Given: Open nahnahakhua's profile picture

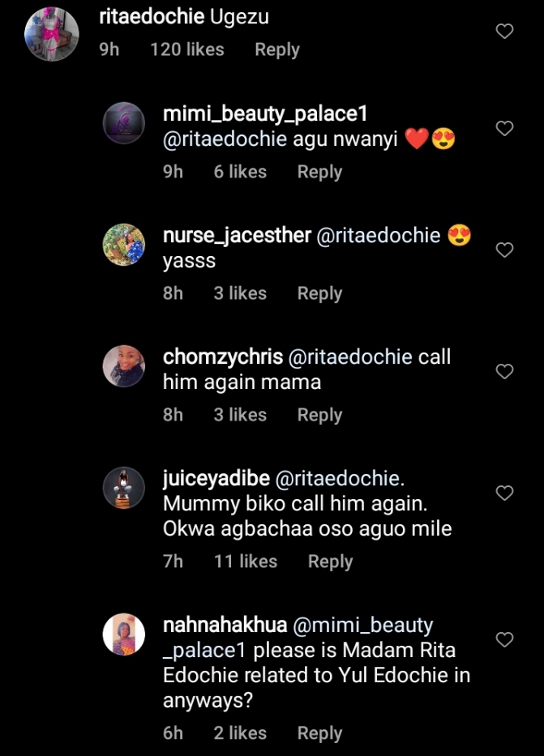Looking at the screenshot, I should point(124,634).
